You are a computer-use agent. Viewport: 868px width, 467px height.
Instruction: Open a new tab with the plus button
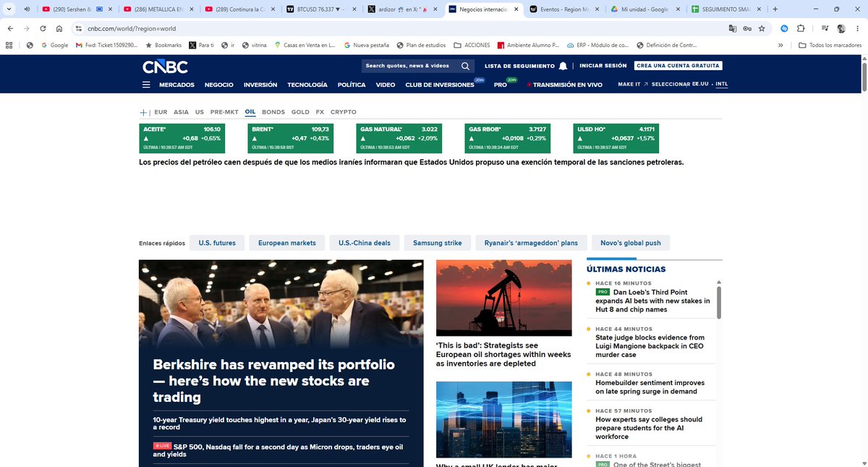point(775,9)
